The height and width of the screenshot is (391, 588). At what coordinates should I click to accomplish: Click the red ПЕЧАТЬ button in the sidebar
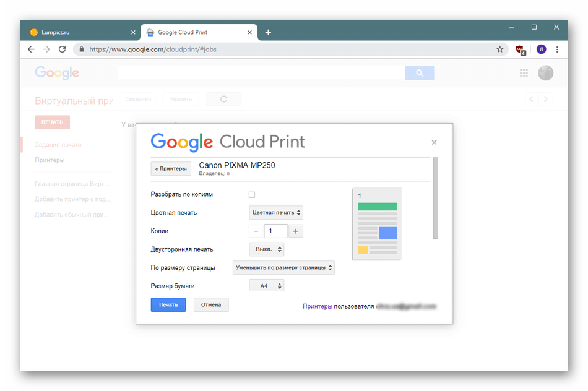coord(53,122)
